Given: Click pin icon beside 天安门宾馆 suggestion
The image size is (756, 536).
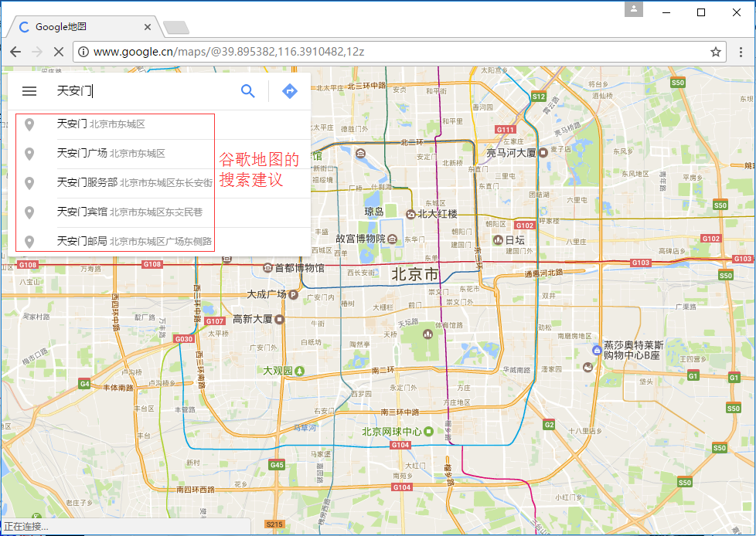Looking at the screenshot, I should click(x=29, y=212).
